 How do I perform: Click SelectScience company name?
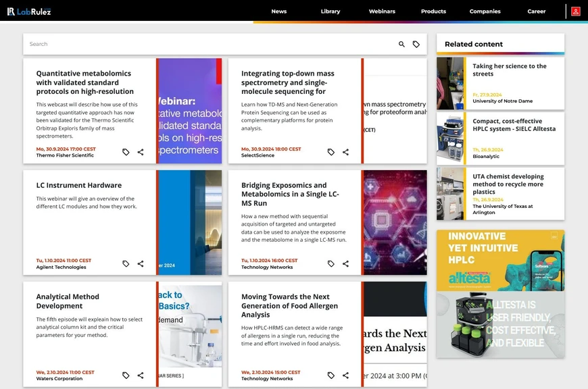[258, 155]
